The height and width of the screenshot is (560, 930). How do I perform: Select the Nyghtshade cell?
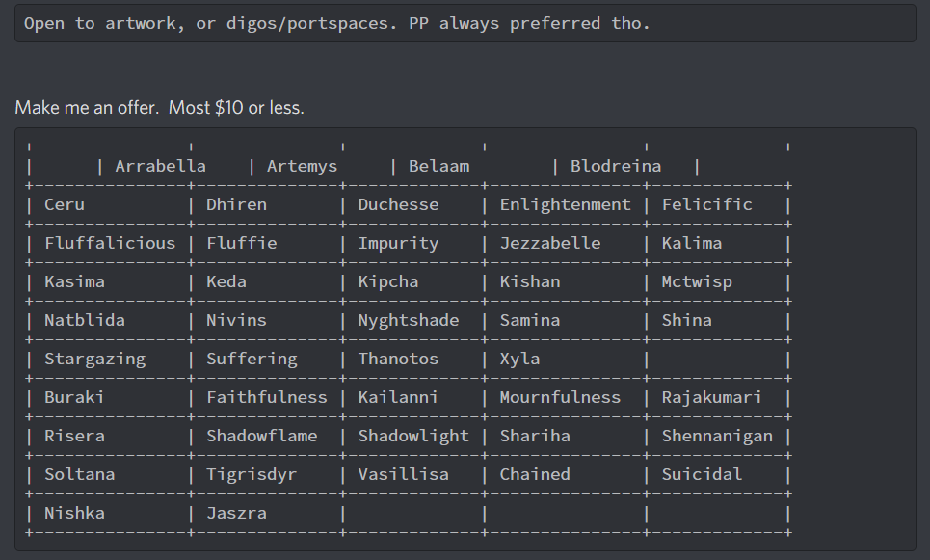click(409, 321)
